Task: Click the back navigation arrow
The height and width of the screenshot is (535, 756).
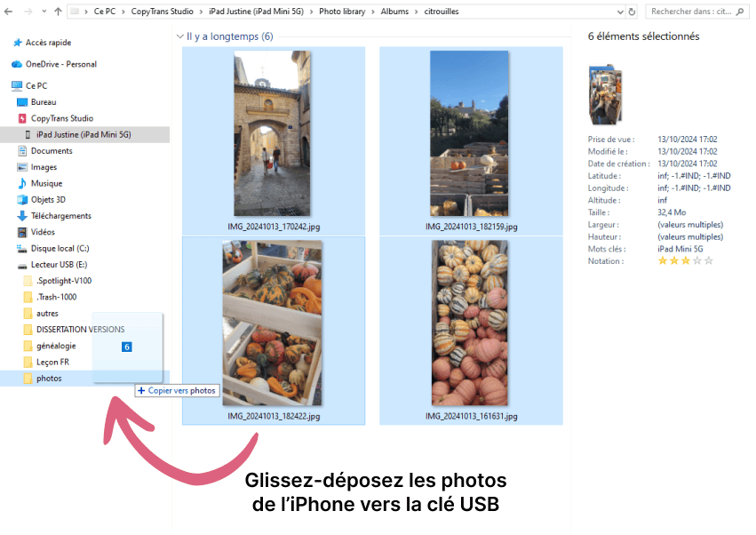Action: (9, 12)
